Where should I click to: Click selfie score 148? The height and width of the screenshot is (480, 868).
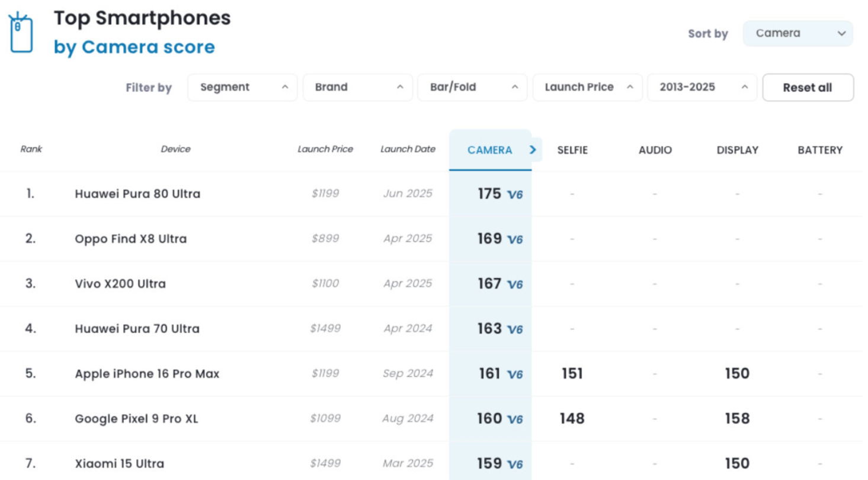tap(572, 419)
